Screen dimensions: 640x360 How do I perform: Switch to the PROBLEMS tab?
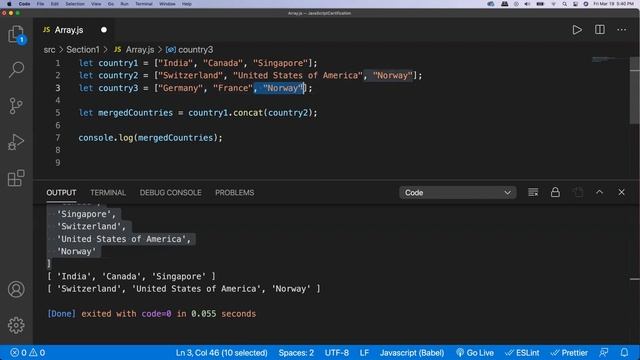[x=234, y=193]
